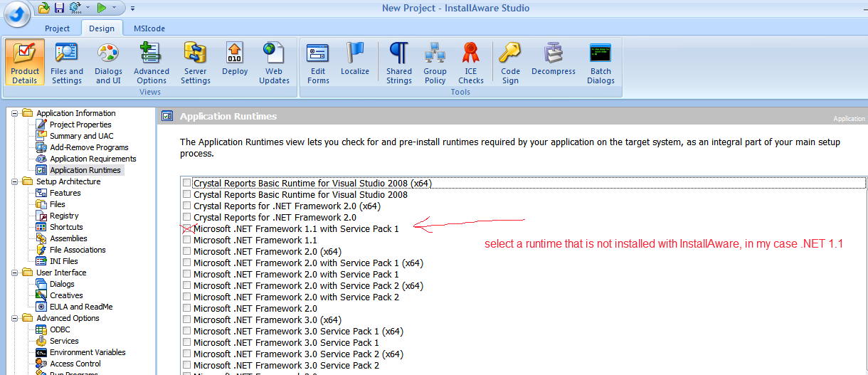
Task: Open Advanced Options view
Action: tap(152, 63)
